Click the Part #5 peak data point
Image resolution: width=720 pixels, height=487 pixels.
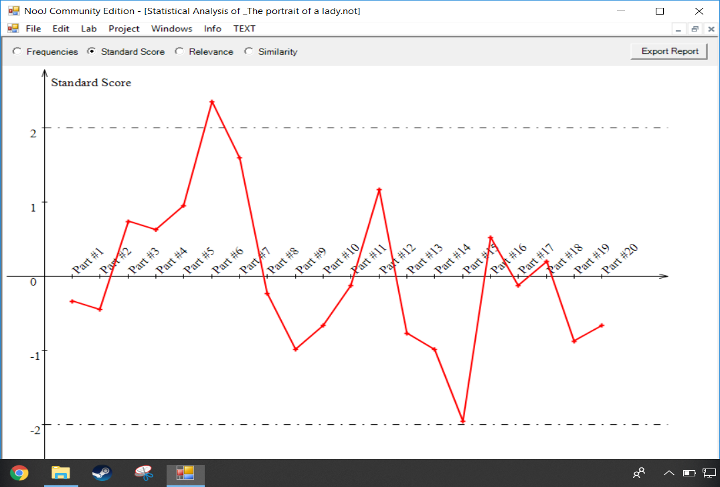[212, 102]
